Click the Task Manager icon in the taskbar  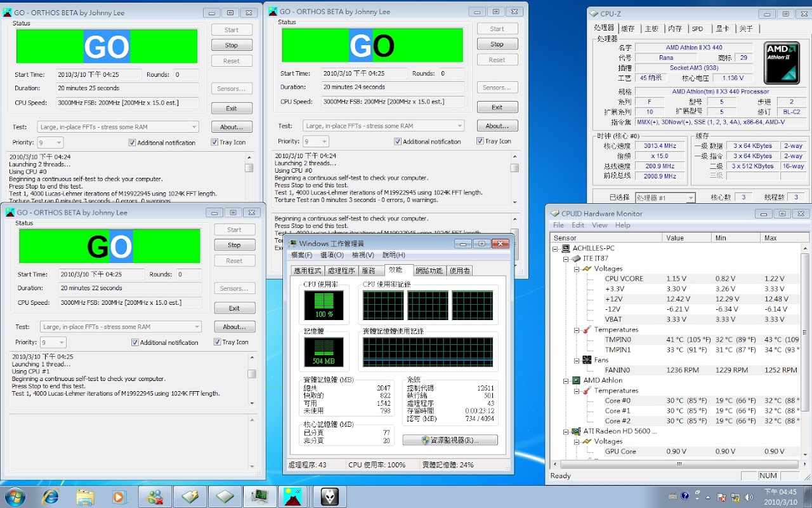259,496
